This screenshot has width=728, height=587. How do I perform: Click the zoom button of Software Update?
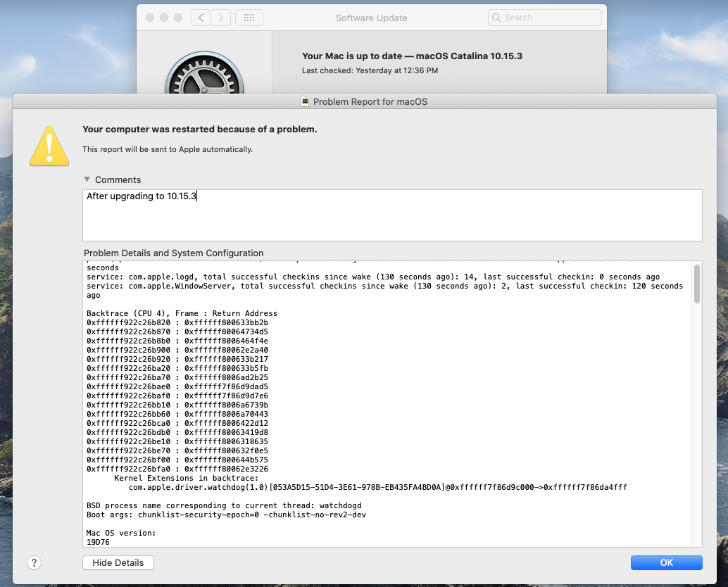pyautogui.click(x=178, y=18)
